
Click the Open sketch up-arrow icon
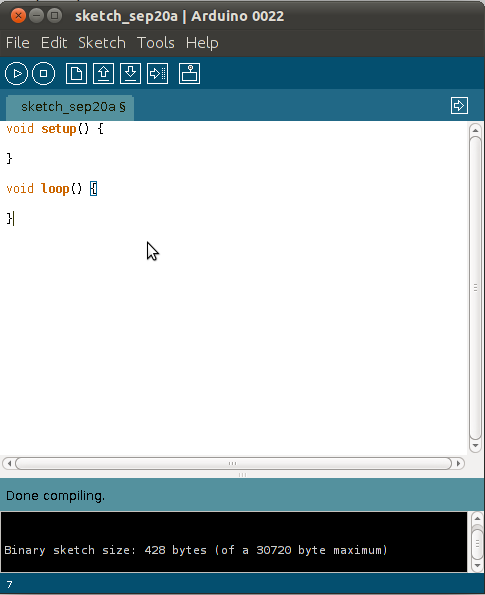(x=104, y=73)
